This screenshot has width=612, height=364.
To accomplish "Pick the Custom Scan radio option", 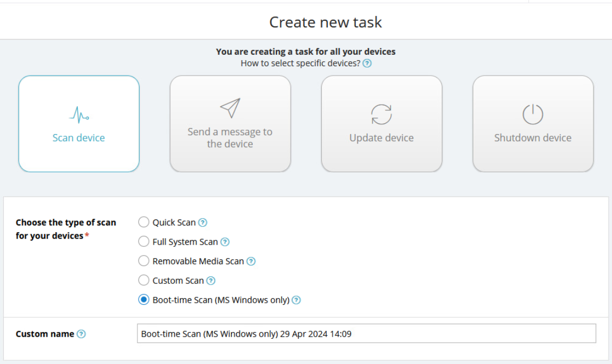I will click(x=143, y=280).
